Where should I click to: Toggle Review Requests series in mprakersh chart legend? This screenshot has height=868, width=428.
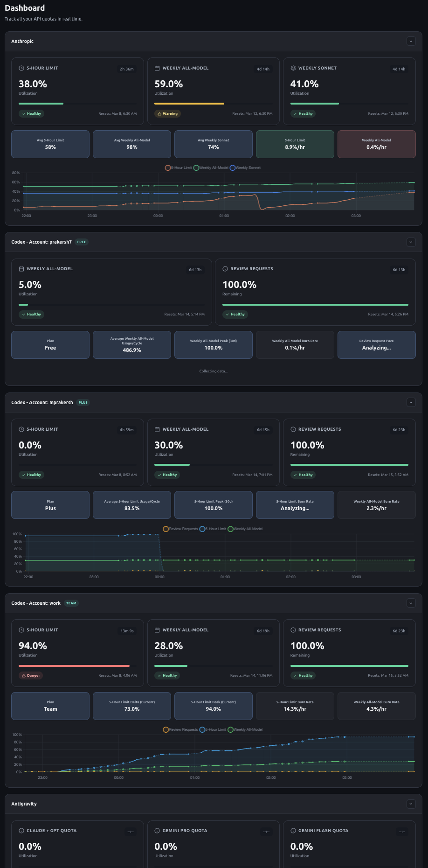[180, 529]
